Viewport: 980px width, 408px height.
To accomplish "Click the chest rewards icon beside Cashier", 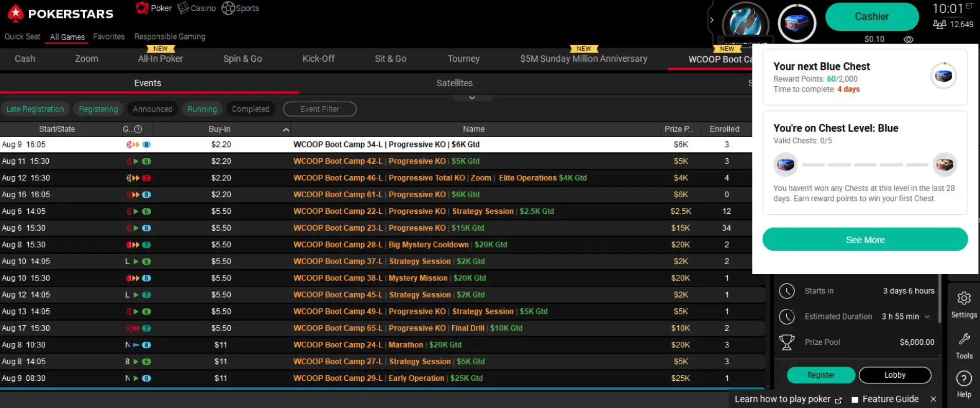I will tap(797, 23).
